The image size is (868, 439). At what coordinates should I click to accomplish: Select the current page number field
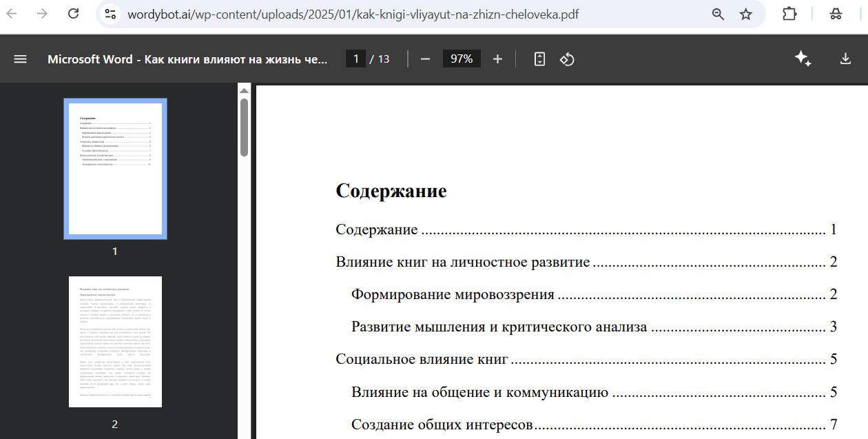point(355,59)
